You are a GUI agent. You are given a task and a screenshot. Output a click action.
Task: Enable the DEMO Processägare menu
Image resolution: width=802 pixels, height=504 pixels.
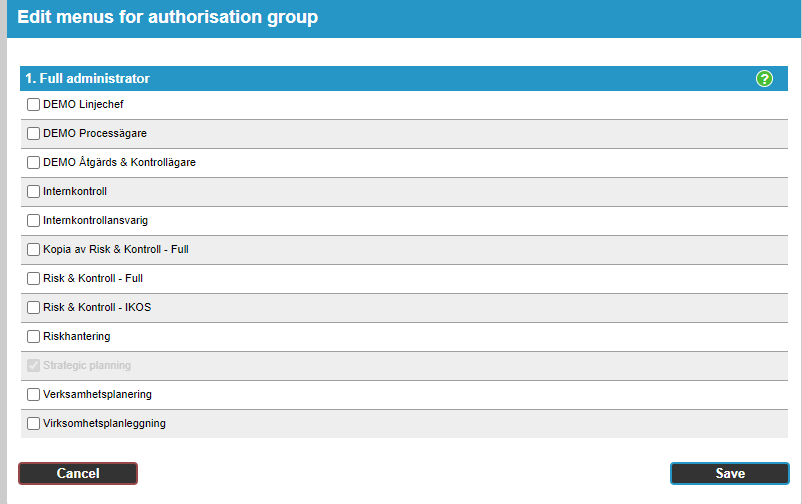tap(33, 134)
